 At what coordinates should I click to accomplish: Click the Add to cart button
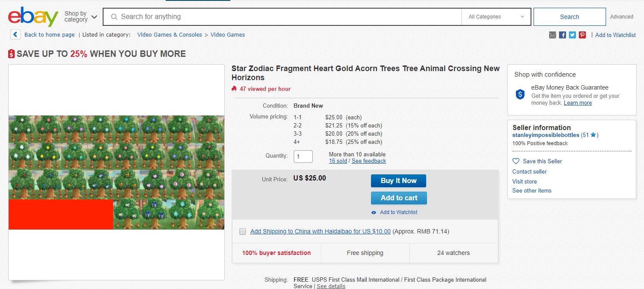(x=399, y=198)
